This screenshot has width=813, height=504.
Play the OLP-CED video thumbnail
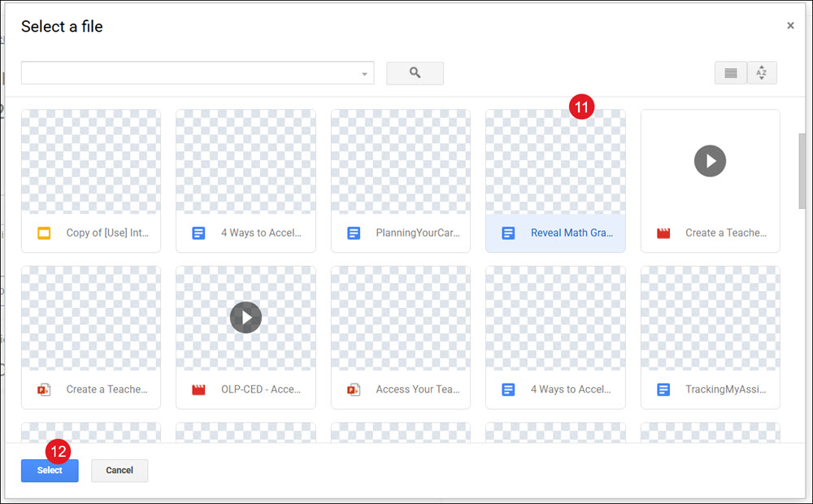coord(246,317)
